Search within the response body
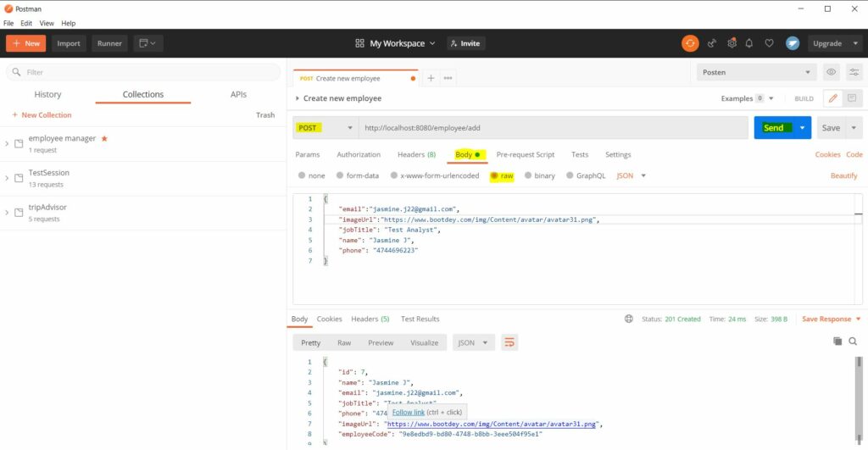 pos(853,342)
